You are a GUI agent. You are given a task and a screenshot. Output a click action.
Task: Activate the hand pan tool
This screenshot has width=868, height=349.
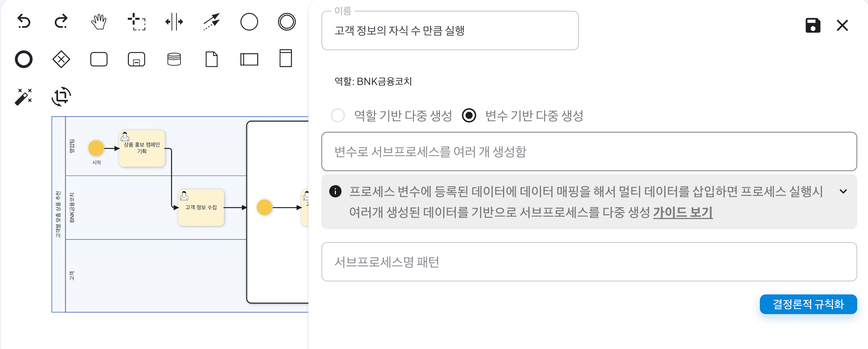coord(99,22)
